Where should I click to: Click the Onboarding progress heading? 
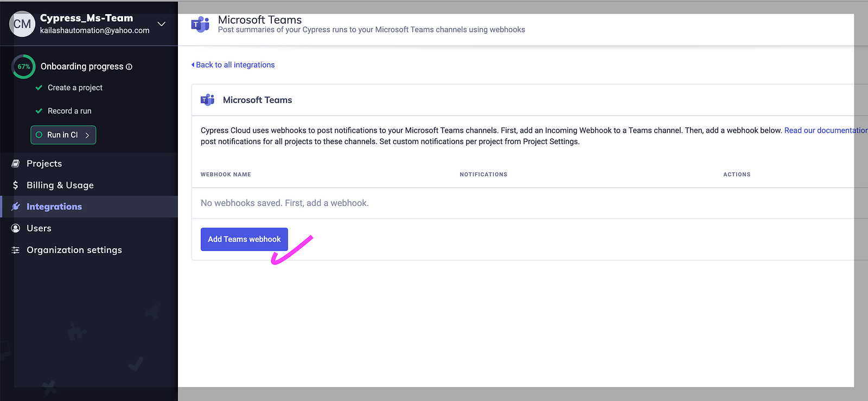pos(82,67)
